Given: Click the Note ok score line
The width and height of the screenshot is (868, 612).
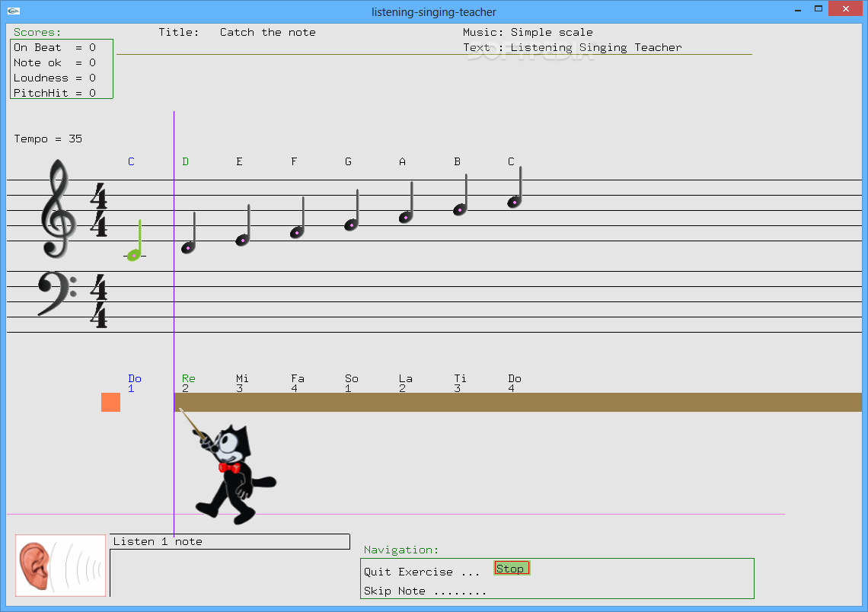Looking at the screenshot, I should click(x=55, y=62).
